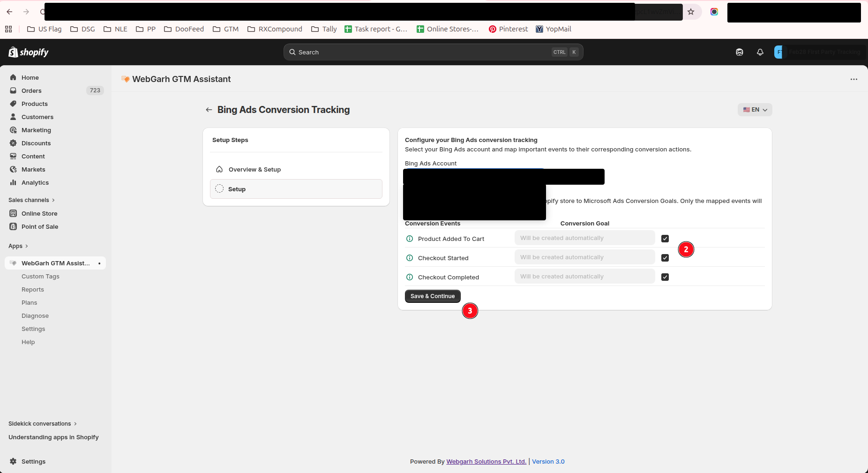Open Task report bookmark

pos(376,29)
